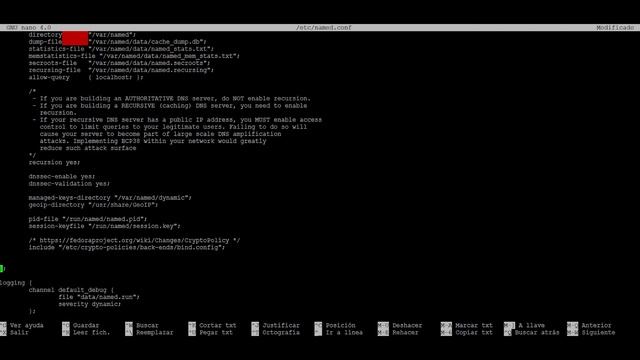The image size is (640, 360).
Task: Place cursor on the include crypto-policies line
Action: tap(127, 248)
